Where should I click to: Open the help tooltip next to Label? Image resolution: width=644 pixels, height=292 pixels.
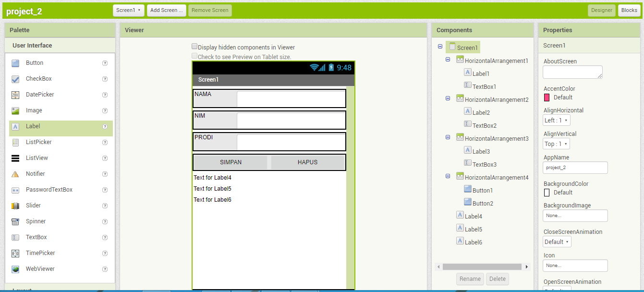pyautogui.click(x=105, y=126)
